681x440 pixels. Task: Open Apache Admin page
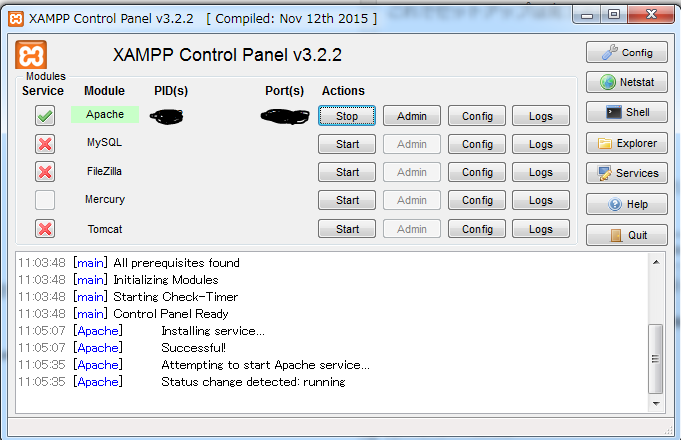412,116
